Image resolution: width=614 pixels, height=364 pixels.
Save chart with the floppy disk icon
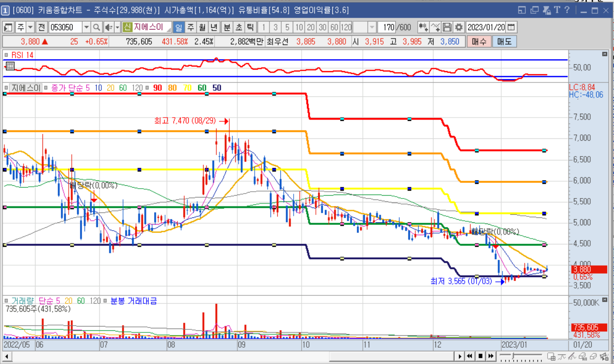point(447,27)
